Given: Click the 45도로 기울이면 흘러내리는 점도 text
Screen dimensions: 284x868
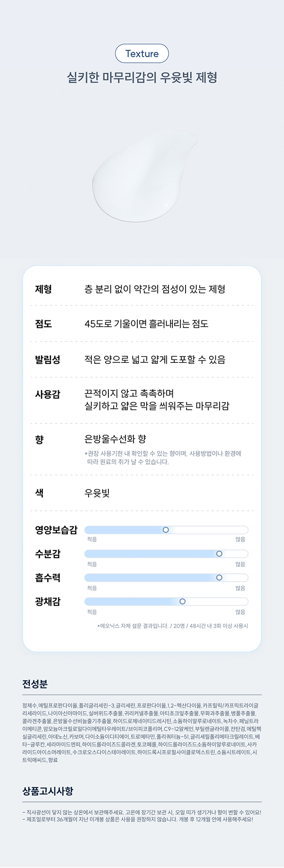Looking at the screenshot, I should pyautogui.click(x=146, y=324).
